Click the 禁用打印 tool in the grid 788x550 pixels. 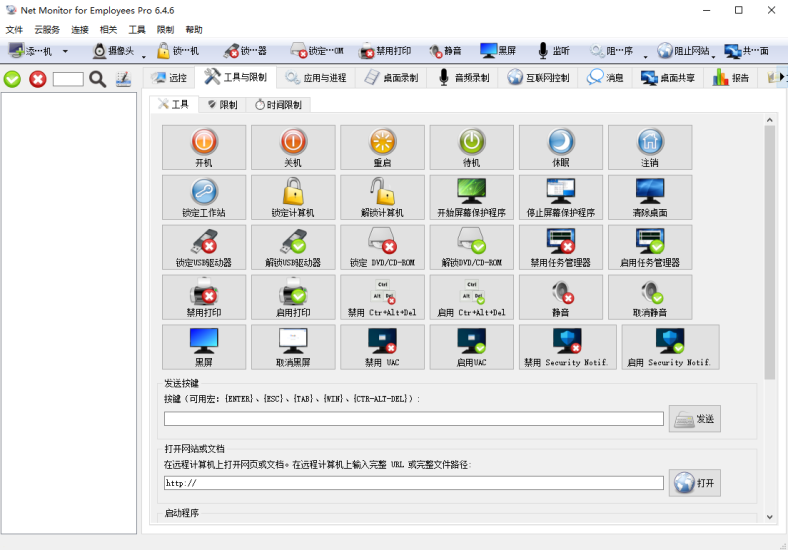(204, 297)
